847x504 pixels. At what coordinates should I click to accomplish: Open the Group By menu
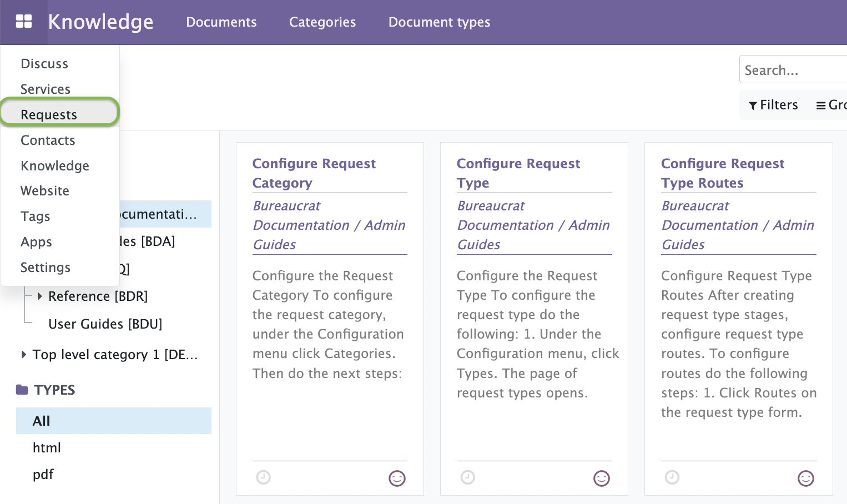tap(831, 105)
